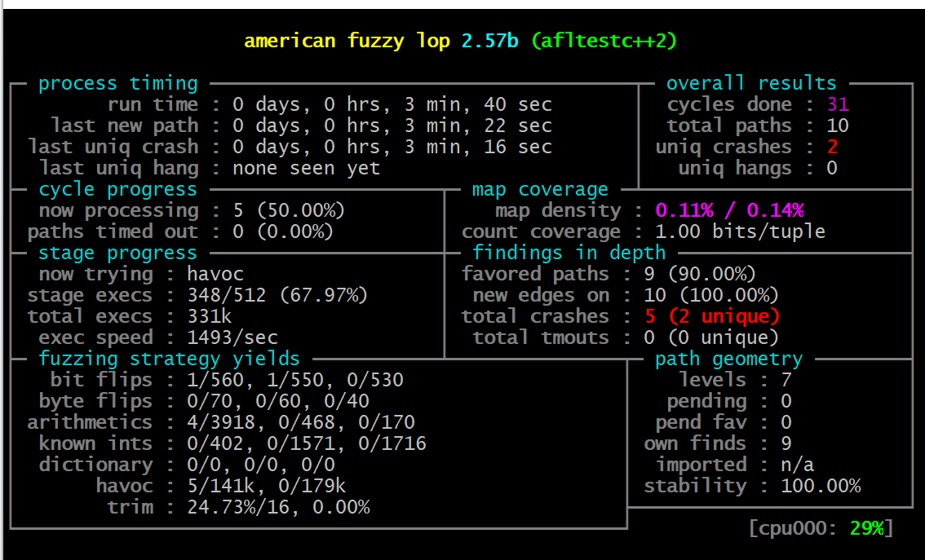925x560 pixels.
Task: Click count coverage value '1.00 bits/tuple'
Action: coord(741,232)
